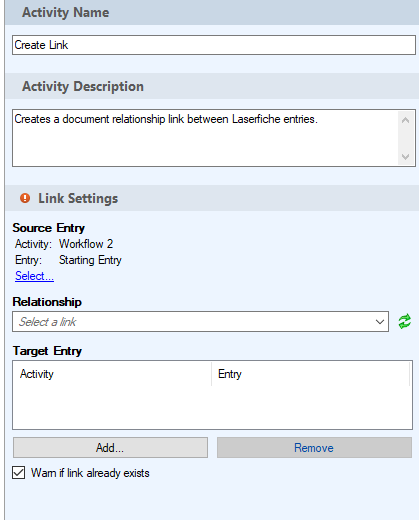Image resolution: width=419 pixels, height=520 pixels.
Task: Click the Entry column header in Target Entry
Action: point(311,374)
